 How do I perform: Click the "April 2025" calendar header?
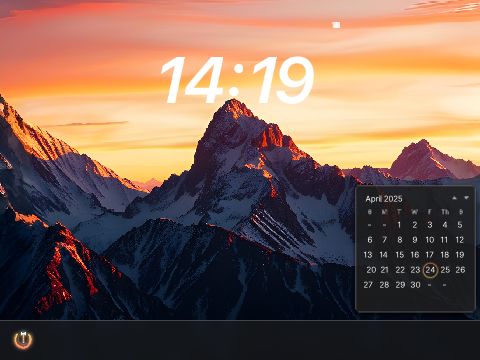[x=384, y=199]
